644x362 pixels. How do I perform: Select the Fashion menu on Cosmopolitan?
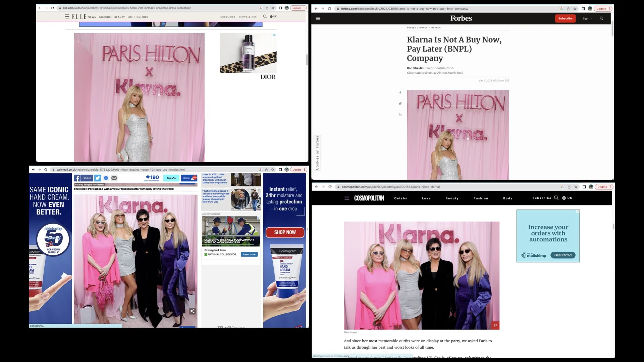coord(481,198)
